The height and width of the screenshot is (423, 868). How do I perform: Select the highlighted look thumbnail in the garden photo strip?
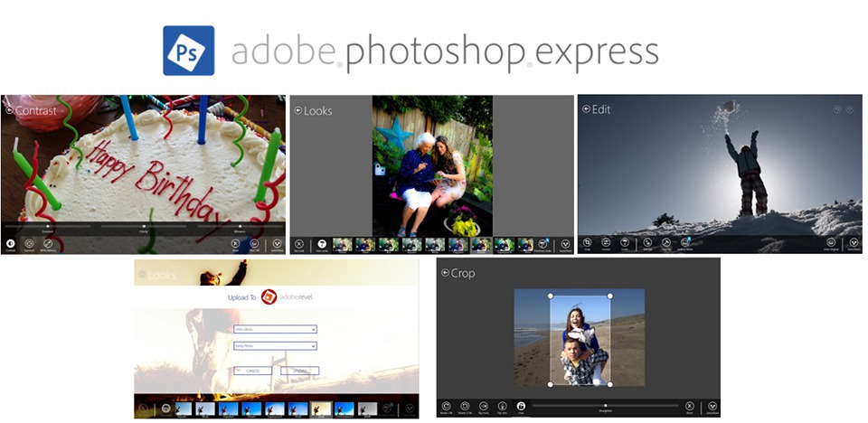point(482,244)
